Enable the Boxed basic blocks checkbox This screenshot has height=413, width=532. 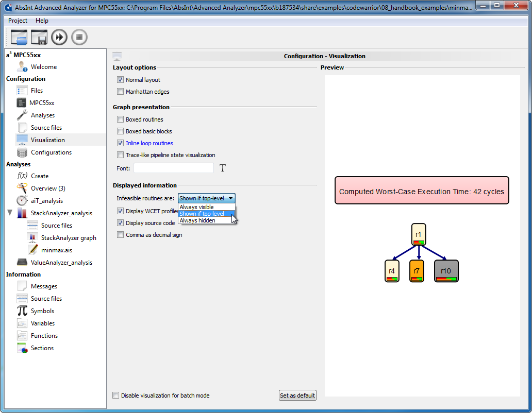(x=120, y=131)
